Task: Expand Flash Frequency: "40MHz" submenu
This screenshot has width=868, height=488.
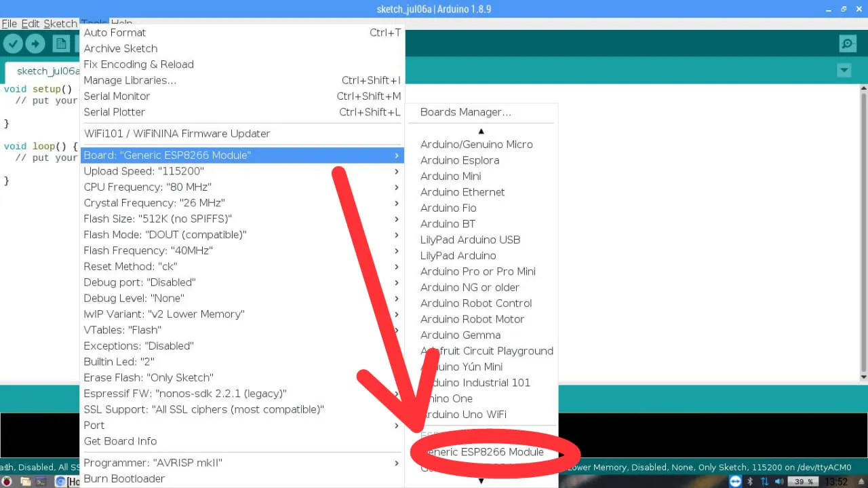Action: coord(242,250)
